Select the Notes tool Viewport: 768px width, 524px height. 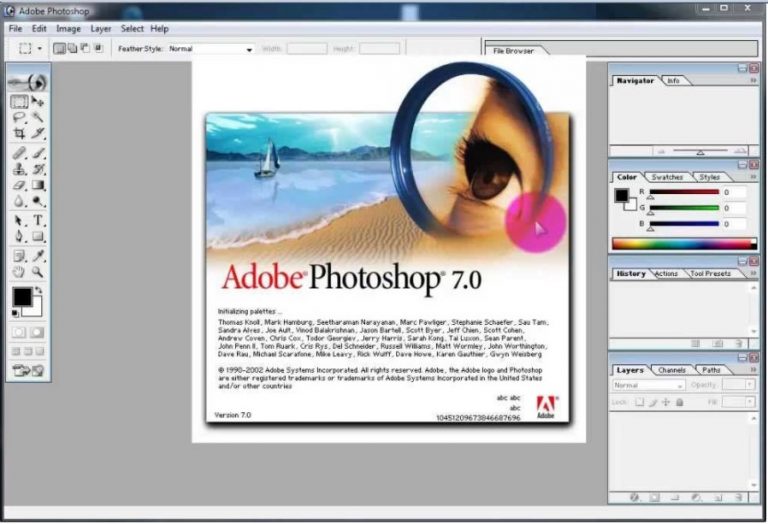pos(19,256)
